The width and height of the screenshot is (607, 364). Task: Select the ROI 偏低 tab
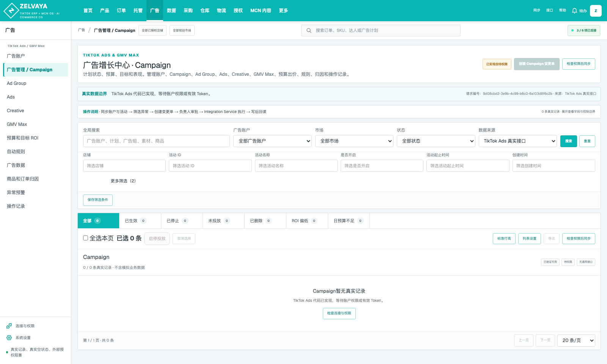307,221
